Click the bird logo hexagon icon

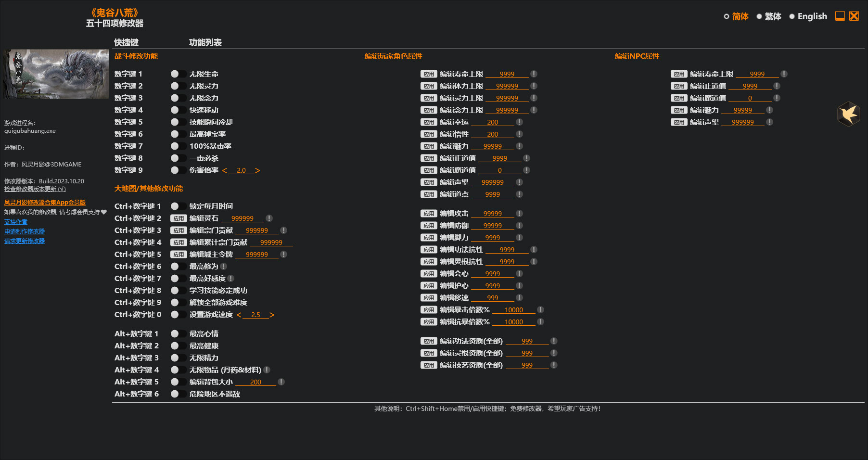click(x=849, y=114)
